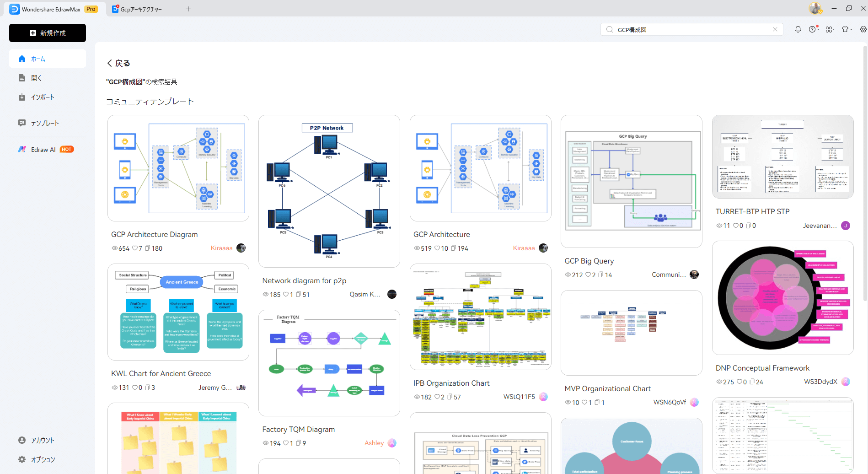Click Kiraaa's avatar on GCP Architecture Diagram
The width and height of the screenshot is (868, 474).
point(241,248)
